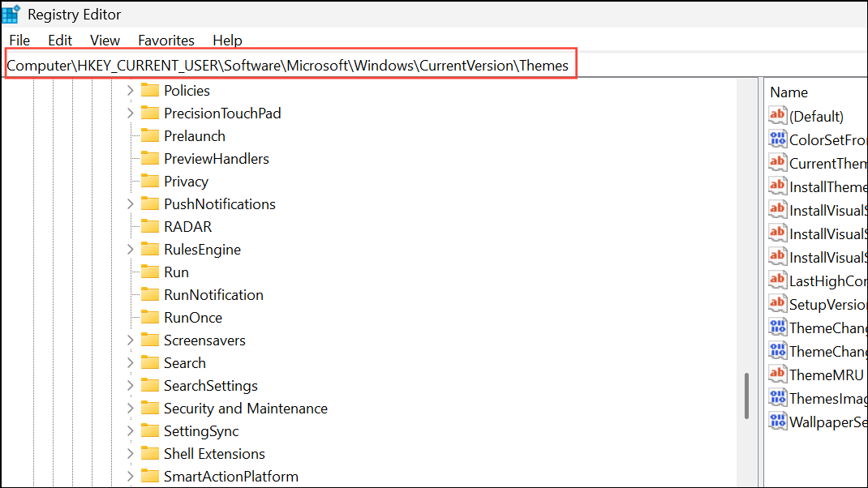The width and height of the screenshot is (868, 488).
Task: Click the (Default) string value icon
Action: click(x=778, y=116)
